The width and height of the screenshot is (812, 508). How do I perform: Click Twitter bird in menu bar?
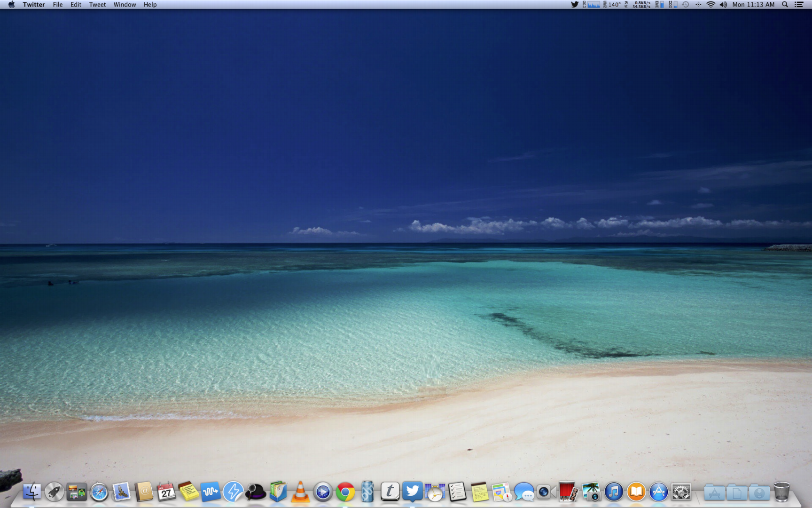(x=574, y=5)
